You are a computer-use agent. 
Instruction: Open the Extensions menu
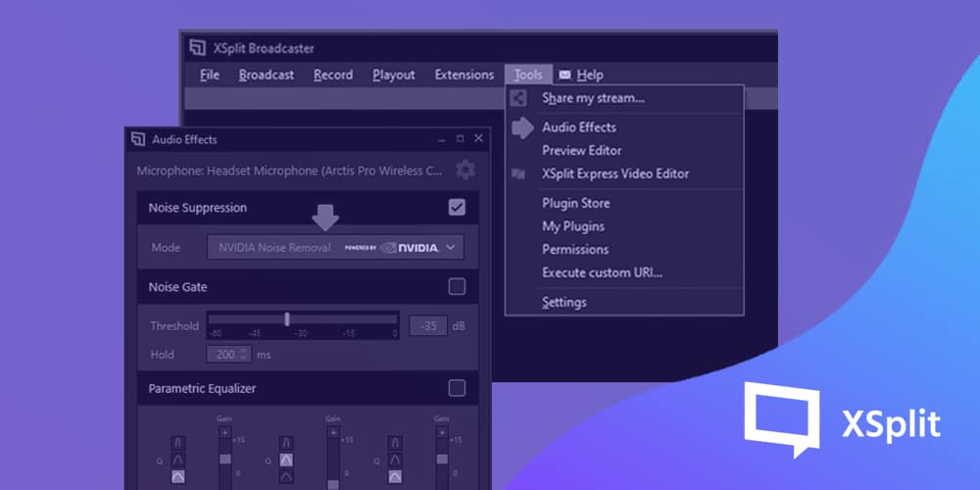tap(464, 74)
